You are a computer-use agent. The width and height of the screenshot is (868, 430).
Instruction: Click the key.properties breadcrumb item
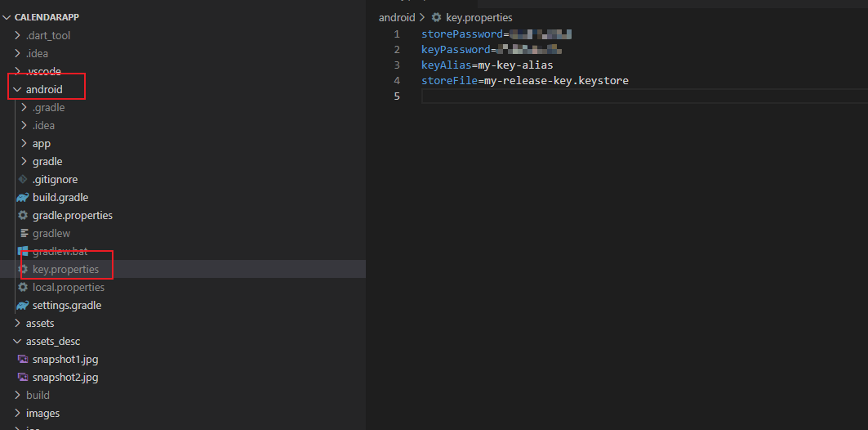click(x=479, y=17)
